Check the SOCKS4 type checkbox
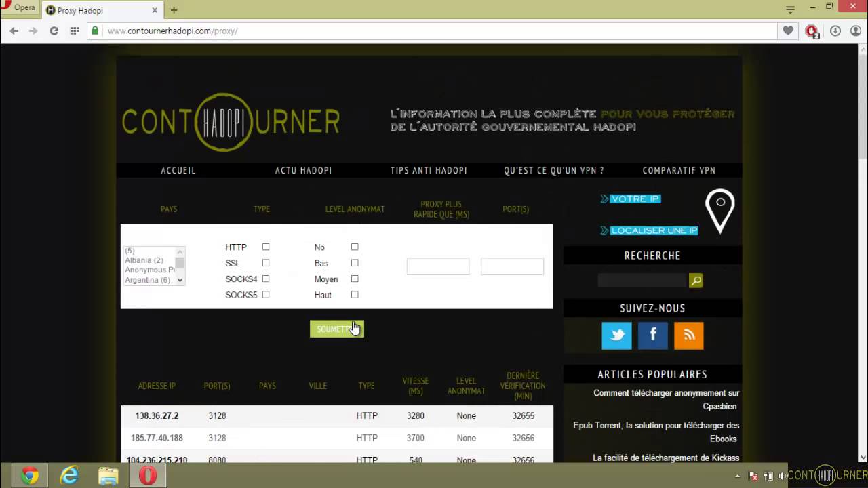Image resolution: width=868 pixels, height=488 pixels. 266,279
